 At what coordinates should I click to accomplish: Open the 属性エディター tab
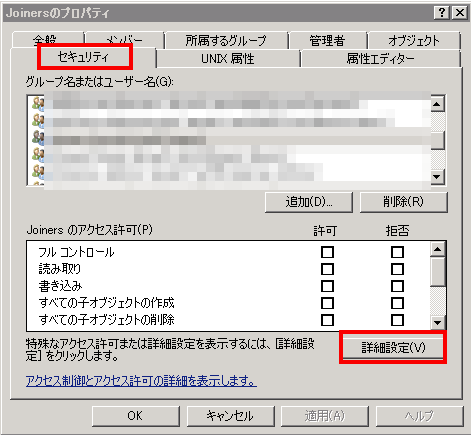point(380,59)
